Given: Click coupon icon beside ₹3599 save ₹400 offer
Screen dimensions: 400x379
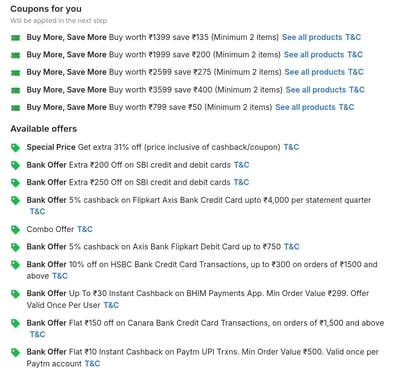Looking at the screenshot, I should (x=15, y=90).
